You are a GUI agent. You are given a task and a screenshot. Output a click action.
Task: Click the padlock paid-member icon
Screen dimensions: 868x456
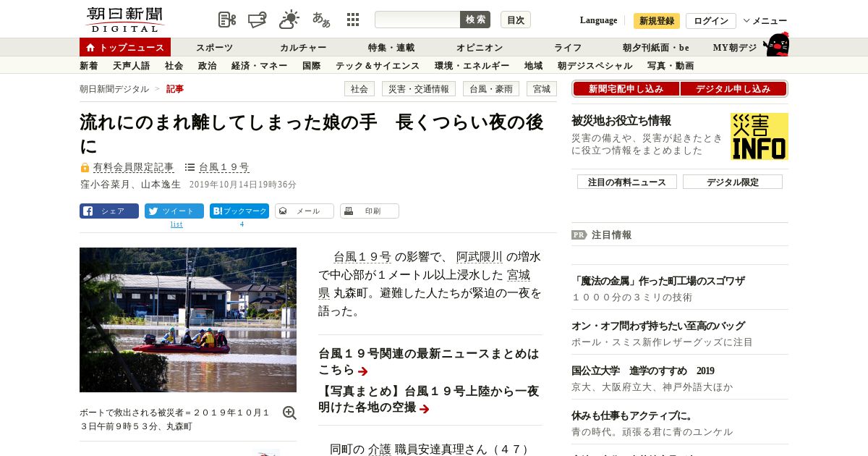pyautogui.click(x=85, y=167)
